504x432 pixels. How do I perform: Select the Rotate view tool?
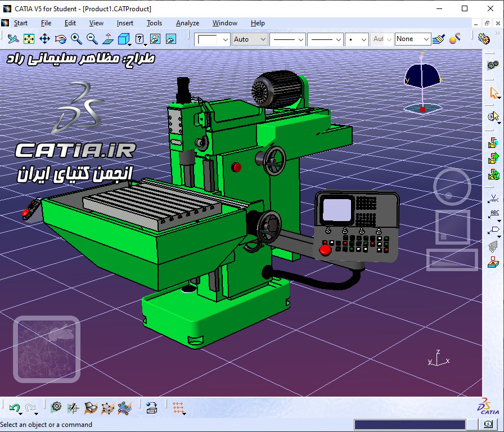[60, 39]
